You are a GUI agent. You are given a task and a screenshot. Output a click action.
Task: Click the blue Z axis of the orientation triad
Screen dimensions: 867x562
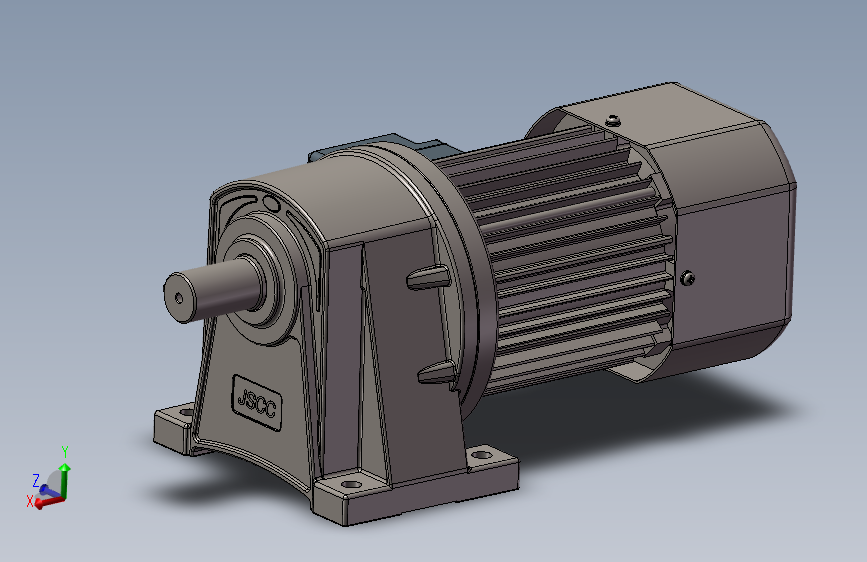(49, 491)
